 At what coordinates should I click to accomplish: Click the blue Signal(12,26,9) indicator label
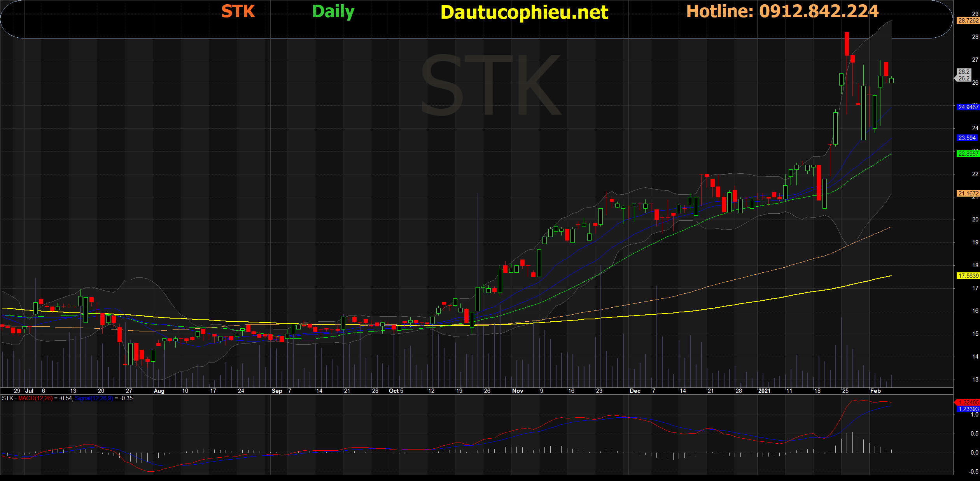94,398
